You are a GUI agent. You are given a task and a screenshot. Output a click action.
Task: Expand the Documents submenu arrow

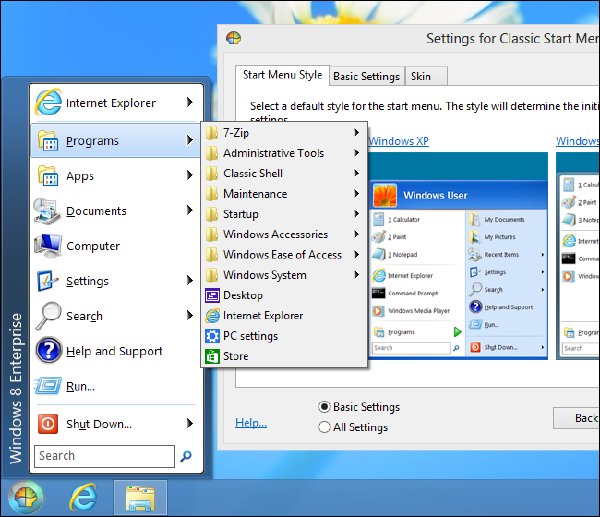189,210
